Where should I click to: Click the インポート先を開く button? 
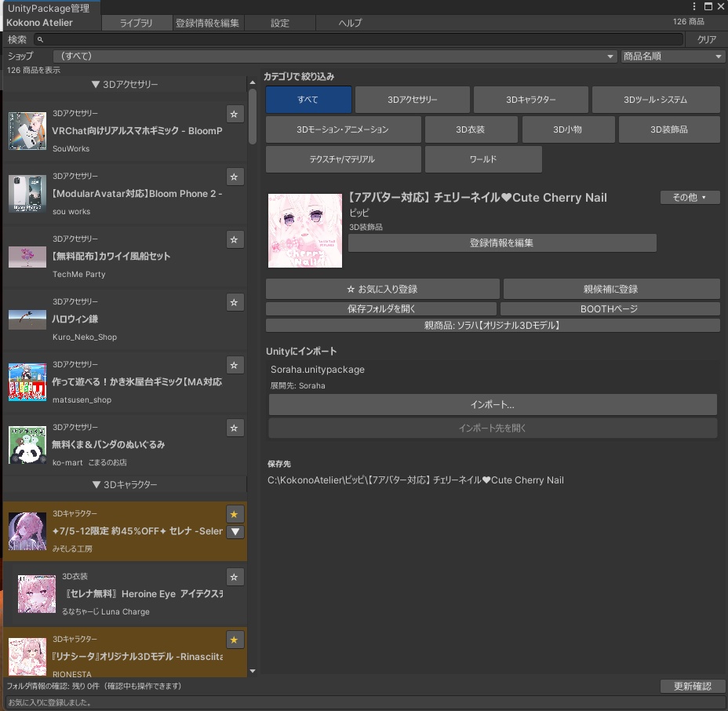click(493, 428)
